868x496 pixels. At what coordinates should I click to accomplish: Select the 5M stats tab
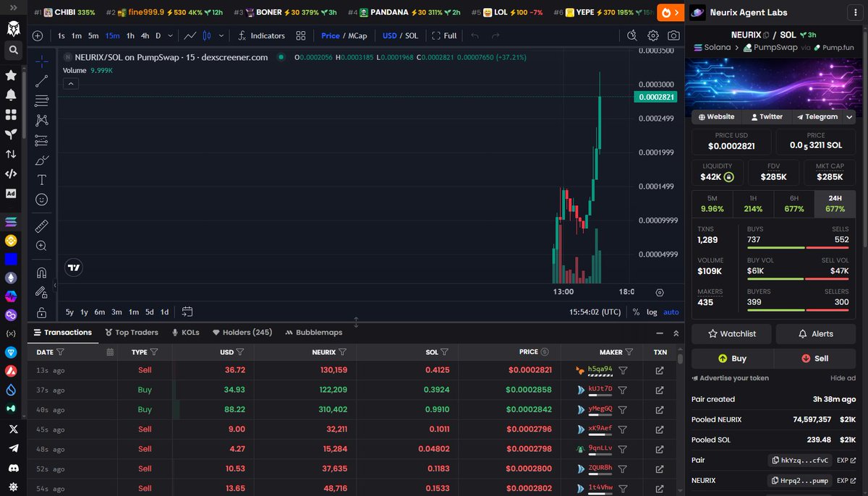pos(712,204)
